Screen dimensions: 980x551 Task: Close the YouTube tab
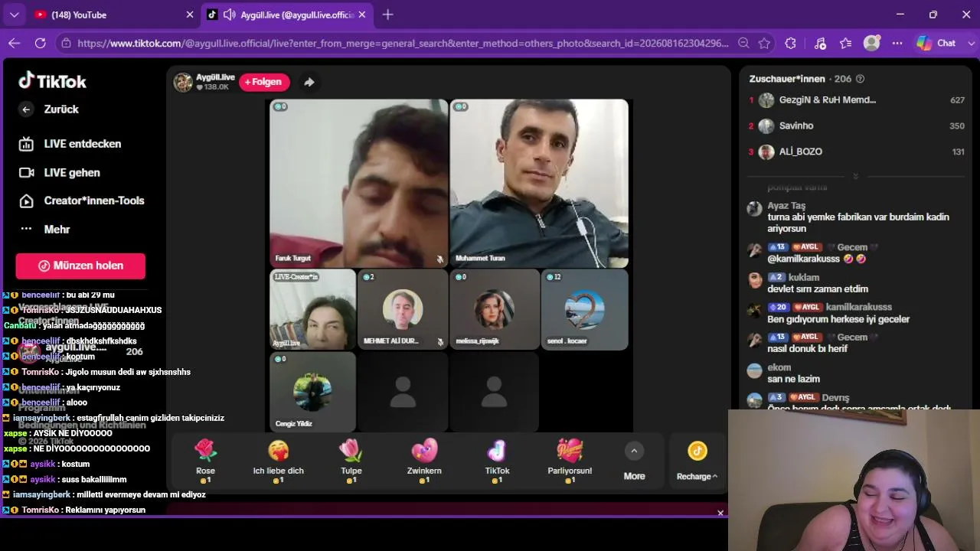(190, 15)
